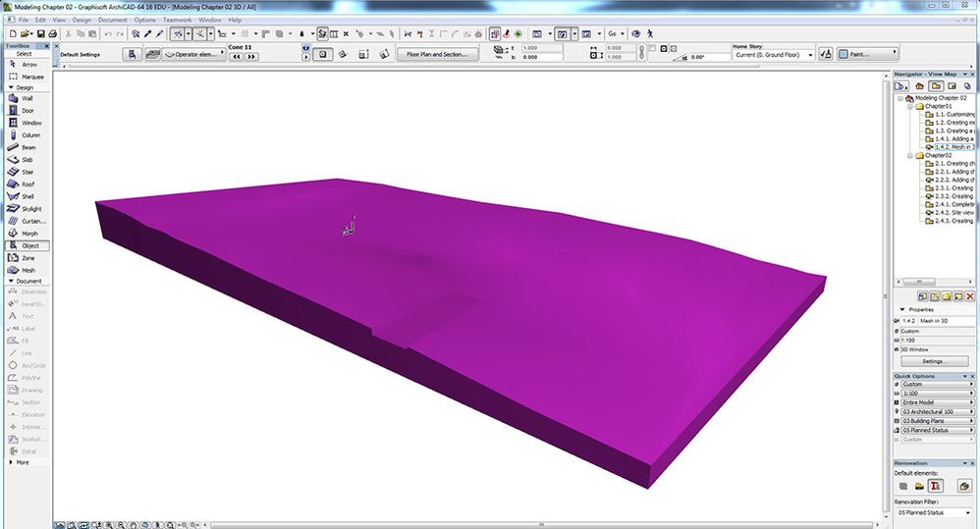
Task: Open the Teamwork menu
Action: point(178,20)
